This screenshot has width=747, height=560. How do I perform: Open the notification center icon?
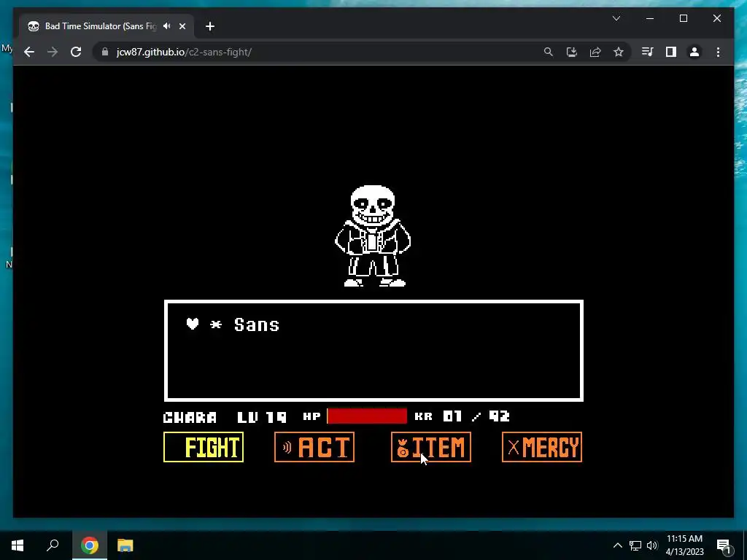724,545
